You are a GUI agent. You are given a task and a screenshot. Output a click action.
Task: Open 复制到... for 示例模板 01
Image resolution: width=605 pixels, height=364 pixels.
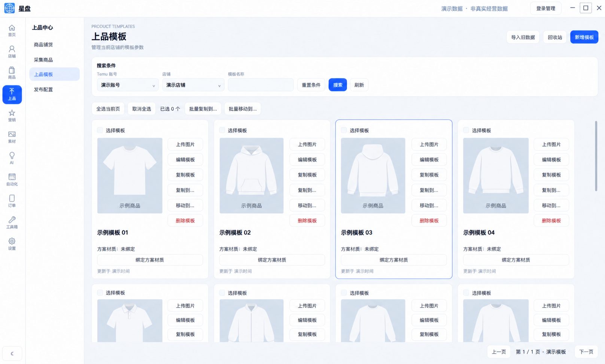[185, 190]
